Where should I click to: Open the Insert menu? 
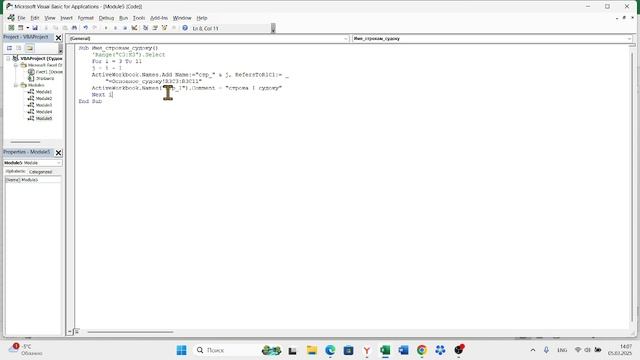pyautogui.click(x=67, y=18)
